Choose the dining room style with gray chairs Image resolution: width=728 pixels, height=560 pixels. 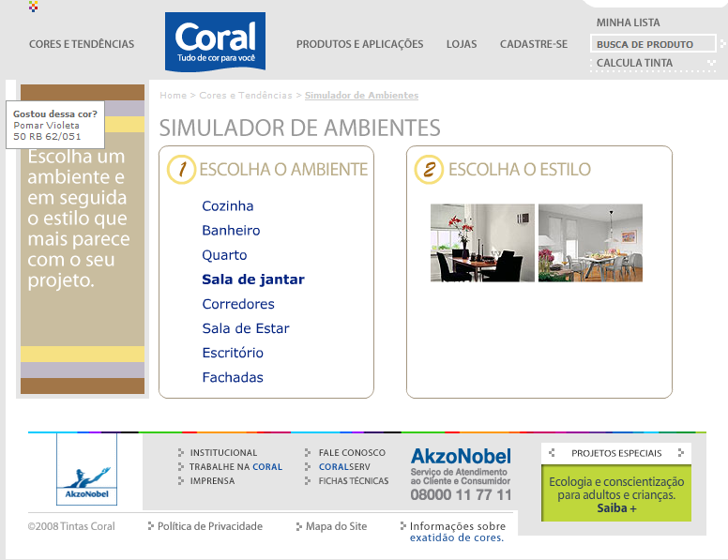[x=591, y=243]
